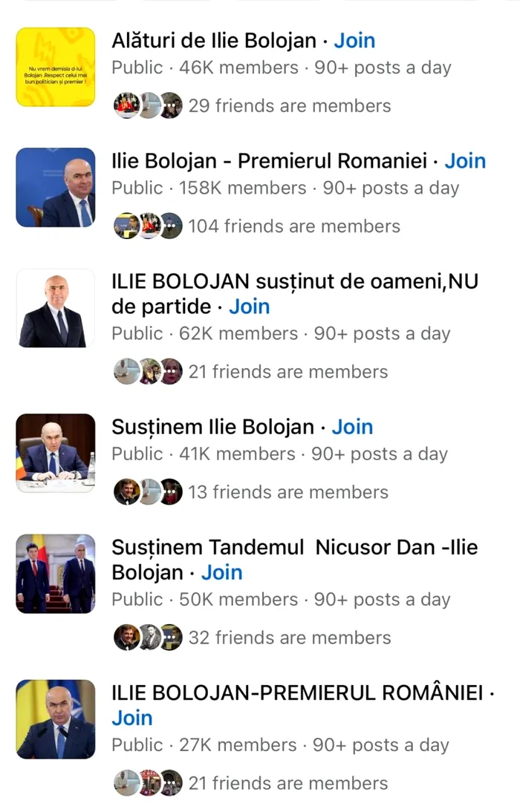Join Susținem Tandemul Nicusor Dan group
Image resolution: width=520 pixels, height=812 pixels.
(221, 572)
